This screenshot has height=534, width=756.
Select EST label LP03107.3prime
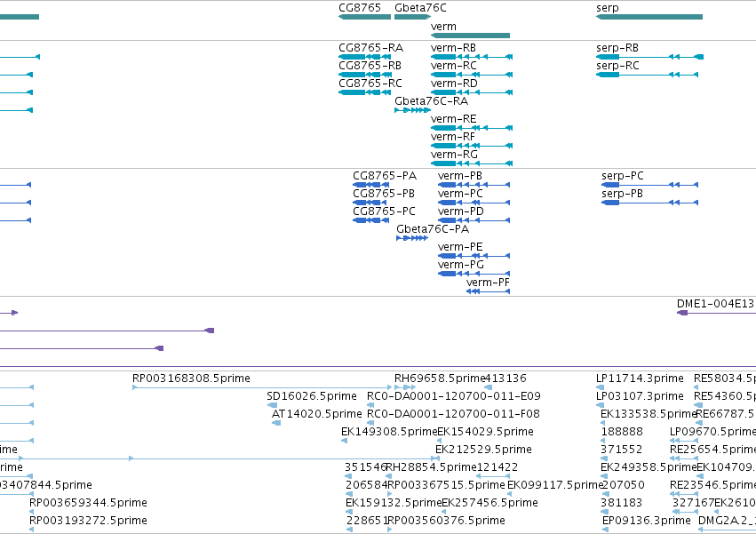640,396
